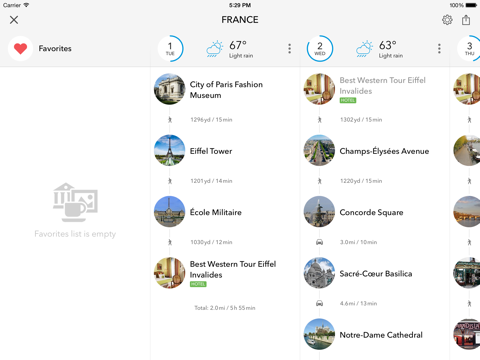Tap walking icon below Eiffel Tower
This screenshot has height=360, width=480.
pyautogui.click(x=170, y=181)
